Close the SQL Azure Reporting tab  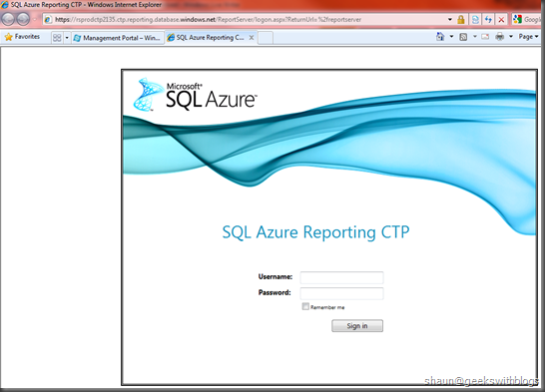tap(252, 38)
